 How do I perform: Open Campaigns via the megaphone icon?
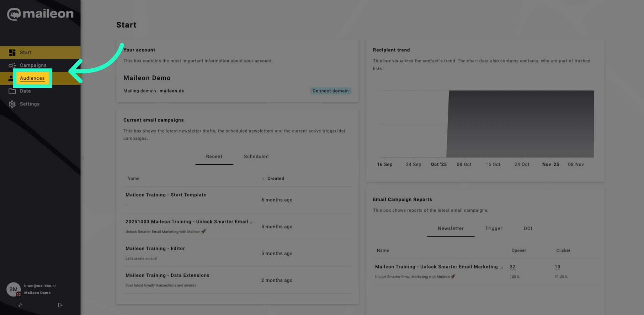tap(12, 65)
